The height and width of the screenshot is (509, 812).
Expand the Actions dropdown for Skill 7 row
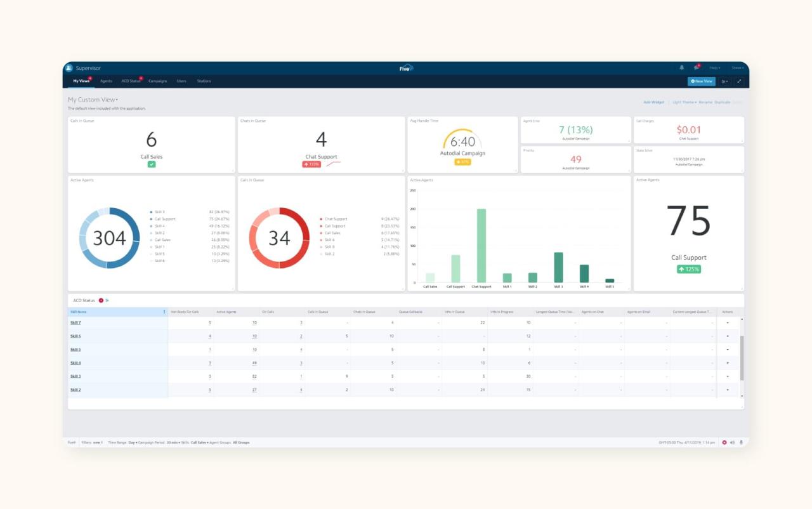point(727,322)
